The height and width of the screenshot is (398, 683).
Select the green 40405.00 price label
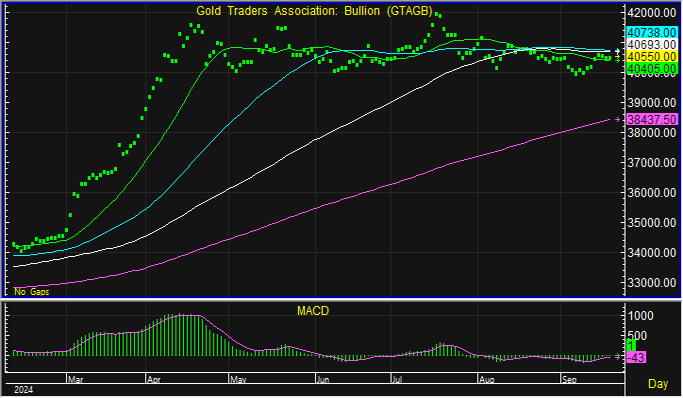point(652,68)
